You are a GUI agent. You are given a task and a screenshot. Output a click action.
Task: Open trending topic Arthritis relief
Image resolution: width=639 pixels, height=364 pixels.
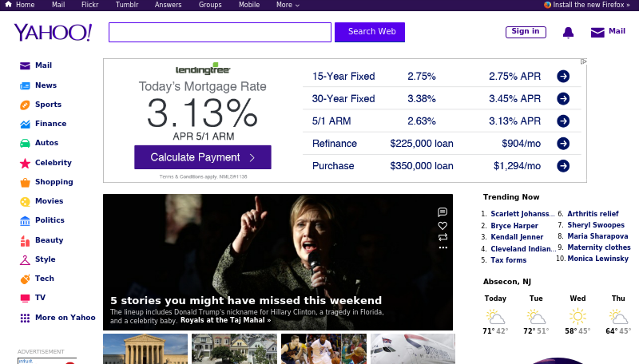point(593,214)
